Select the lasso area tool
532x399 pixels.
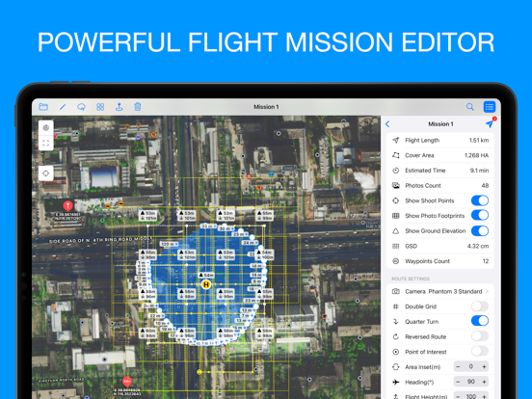tap(81, 107)
